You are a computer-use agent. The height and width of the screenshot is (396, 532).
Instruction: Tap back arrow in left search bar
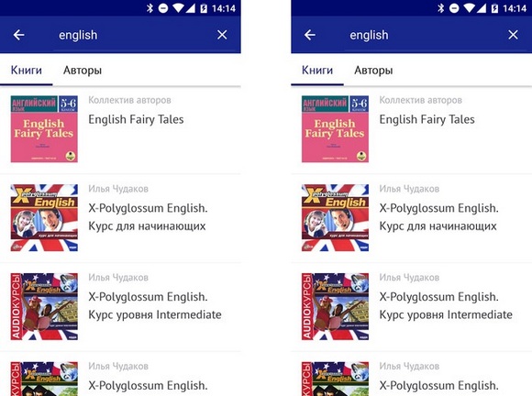18,35
